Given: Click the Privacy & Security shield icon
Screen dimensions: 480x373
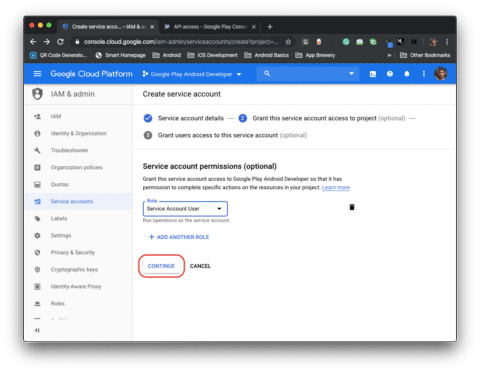Looking at the screenshot, I should (x=37, y=252).
